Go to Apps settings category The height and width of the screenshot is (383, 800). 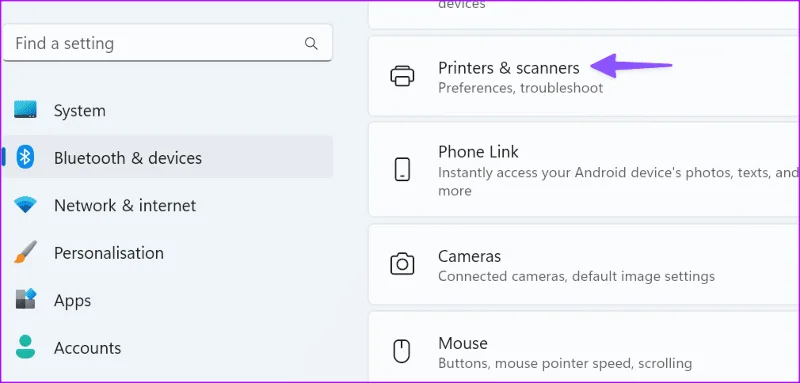pyautogui.click(x=169, y=300)
